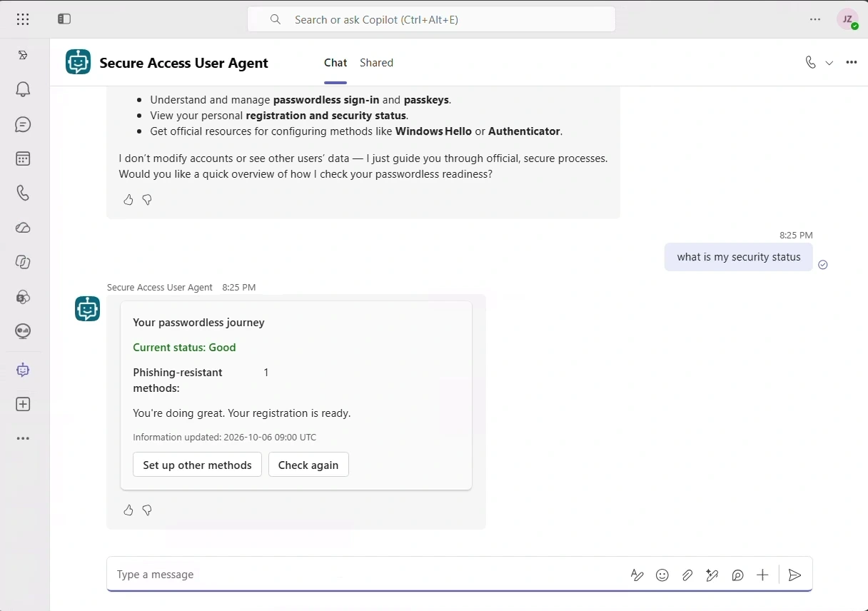Switch to the Chat tab

pos(335,63)
